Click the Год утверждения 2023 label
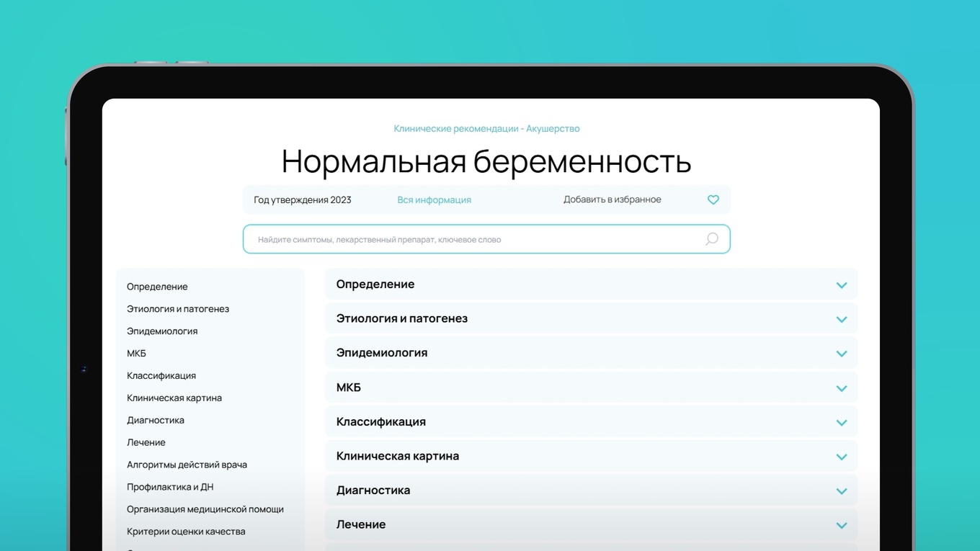 (303, 200)
